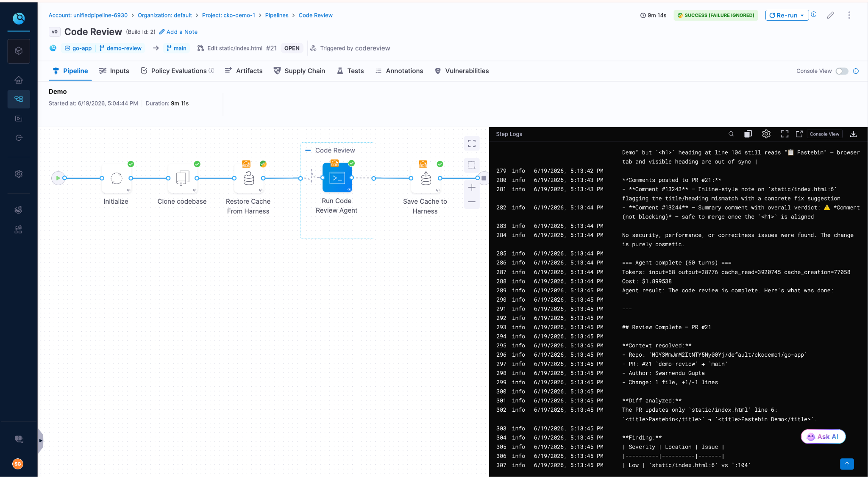868x477 pixels.
Task: Open the help chat sidebar icon
Action: (19, 439)
